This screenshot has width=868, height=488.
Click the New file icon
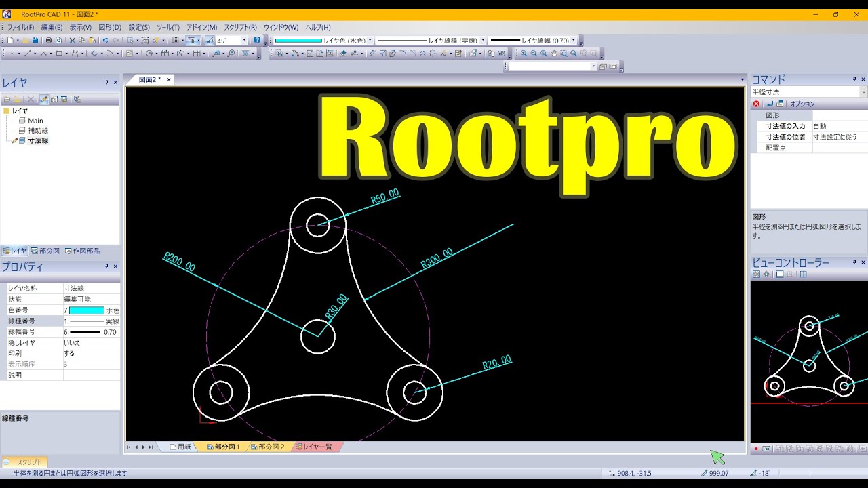(10, 40)
